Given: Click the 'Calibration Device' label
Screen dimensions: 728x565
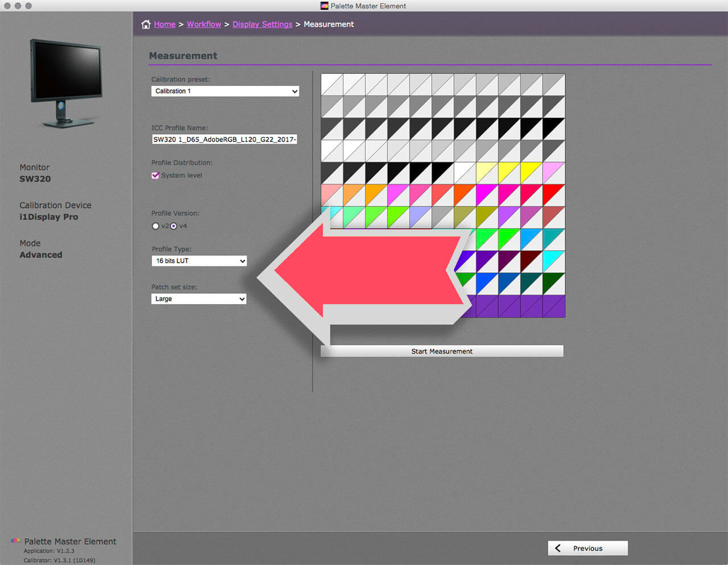Looking at the screenshot, I should 55,205.
